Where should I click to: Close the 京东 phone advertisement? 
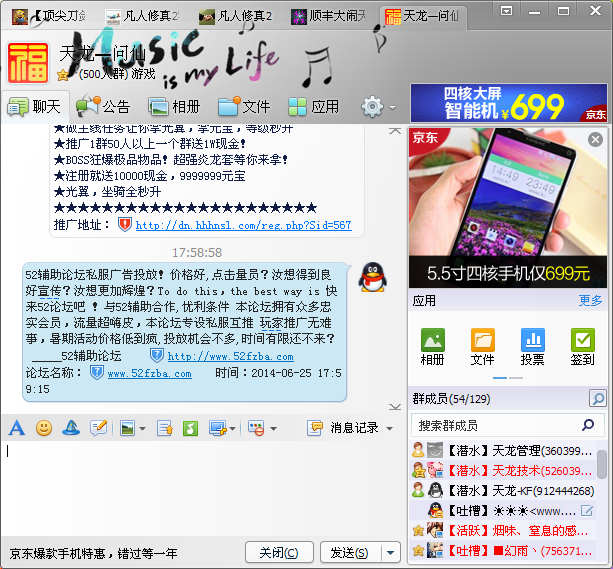coord(595,139)
